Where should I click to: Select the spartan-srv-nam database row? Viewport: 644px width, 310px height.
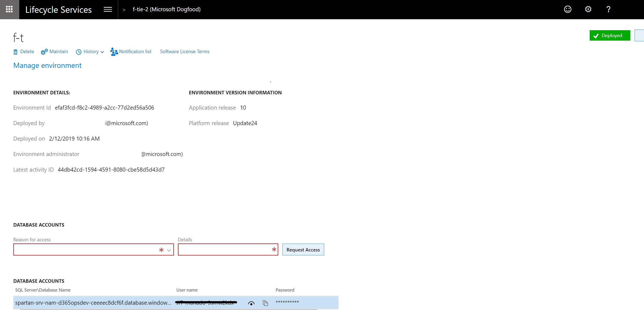93,303
